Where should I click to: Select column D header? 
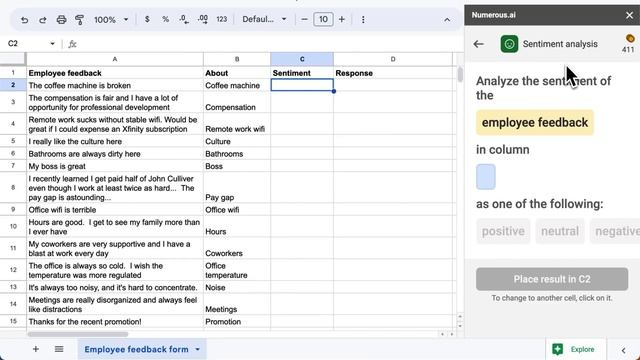393,59
